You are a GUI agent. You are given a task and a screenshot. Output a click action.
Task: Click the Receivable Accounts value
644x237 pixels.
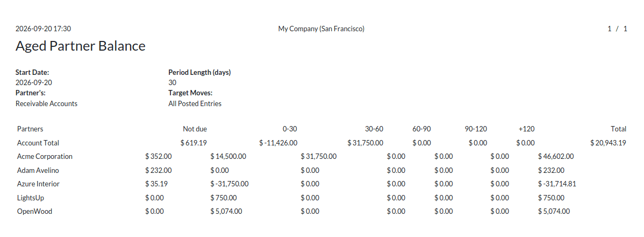coord(46,103)
